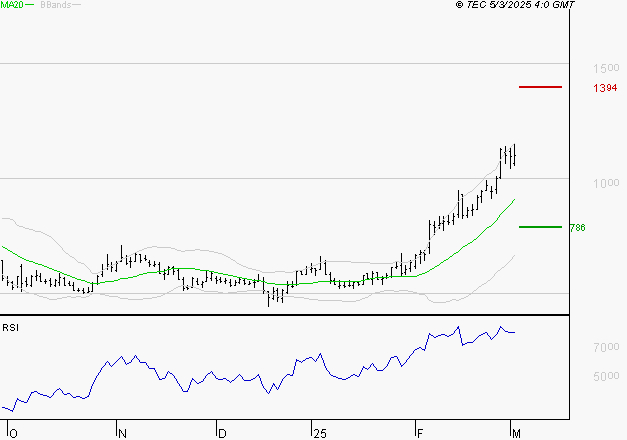Screen dimensions: 627x440
Task: Click the 25 year axis label
Action: pyautogui.click(x=320, y=434)
